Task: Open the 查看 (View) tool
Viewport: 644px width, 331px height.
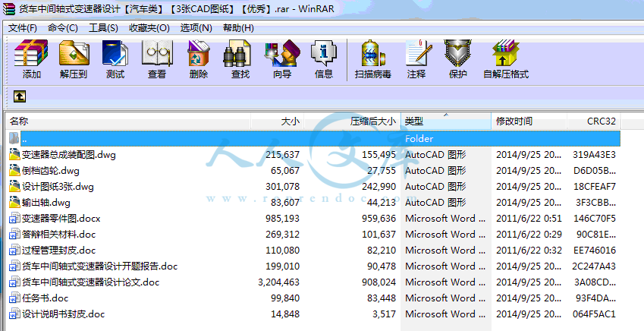Action: point(157,53)
